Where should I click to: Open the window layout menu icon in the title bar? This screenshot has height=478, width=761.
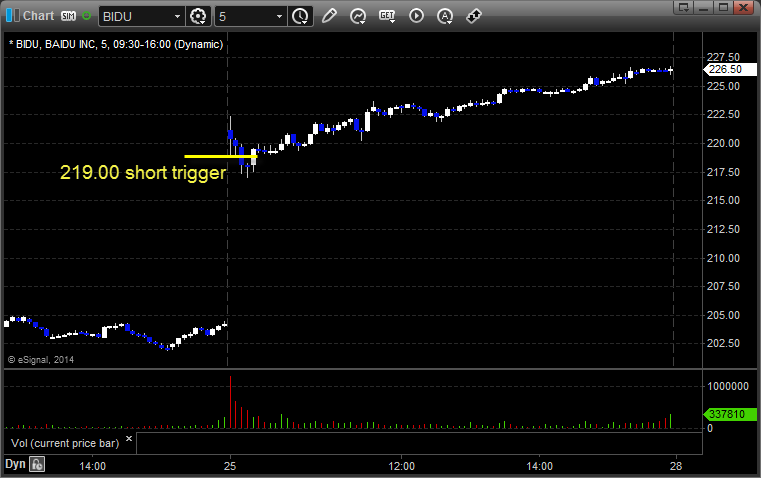click(x=684, y=7)
